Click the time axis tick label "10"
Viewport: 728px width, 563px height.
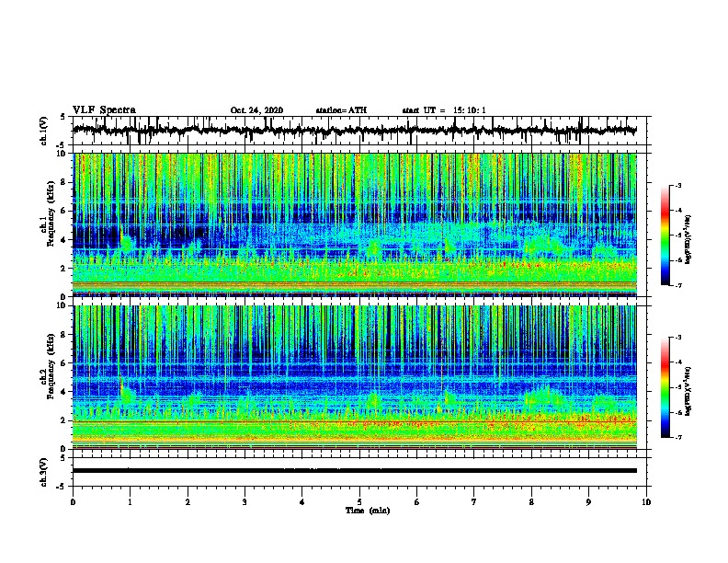(646, 502)
